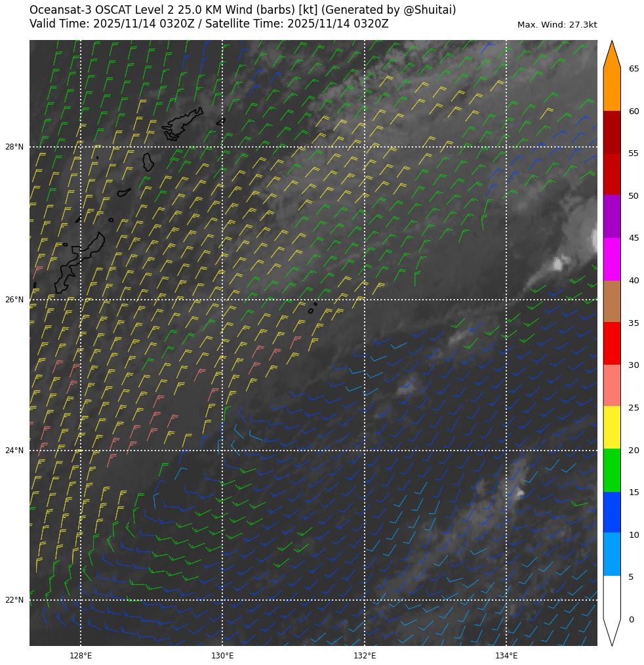Select the magenta 40-45 kt color band
The image size is (644, 665).
click(x=611, y=259)
